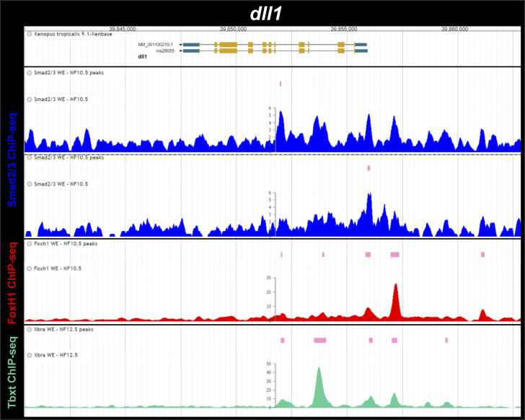Remove the Xbra WE - NF12.5 coverage track
The width and height of the screenshot is (525, 420).
pos(30,355)
